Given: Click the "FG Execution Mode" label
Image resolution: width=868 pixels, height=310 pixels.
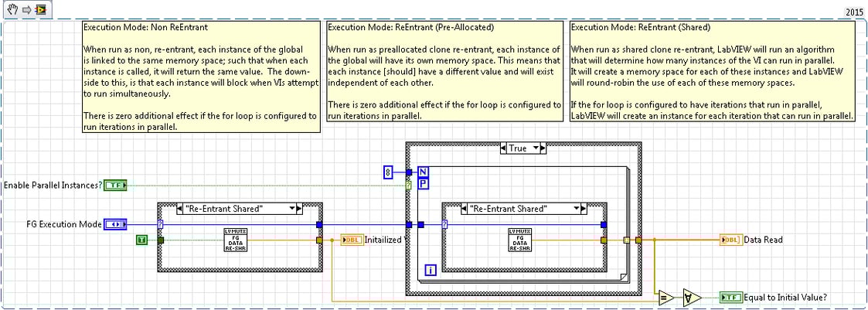Looking at the screenshot, I should pyautogui.click(x=64, y=224).
